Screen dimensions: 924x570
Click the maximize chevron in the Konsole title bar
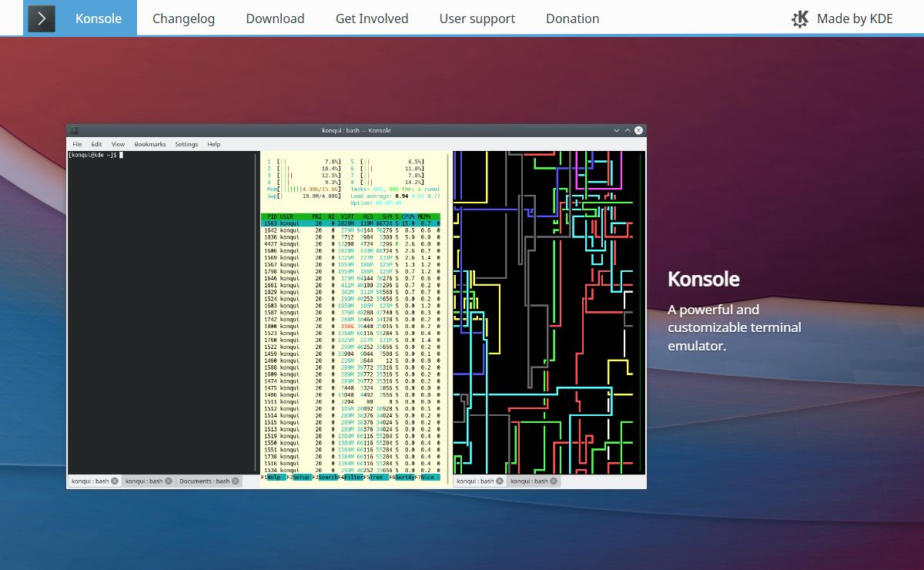click(628, 130)
